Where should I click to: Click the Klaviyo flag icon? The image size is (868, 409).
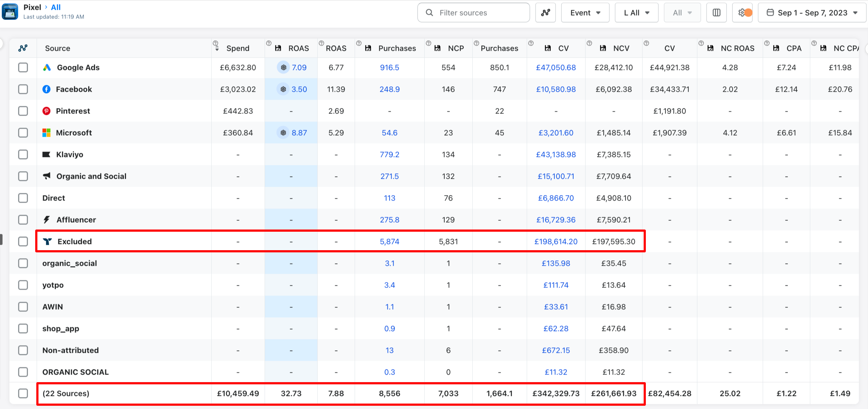[46, 154]
